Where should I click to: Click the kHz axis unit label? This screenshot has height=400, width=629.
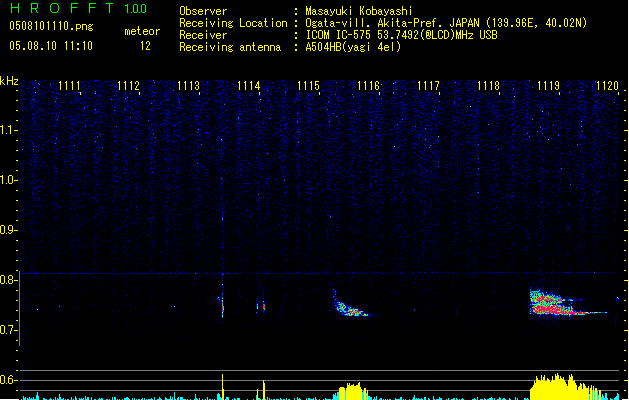point(9,81)
